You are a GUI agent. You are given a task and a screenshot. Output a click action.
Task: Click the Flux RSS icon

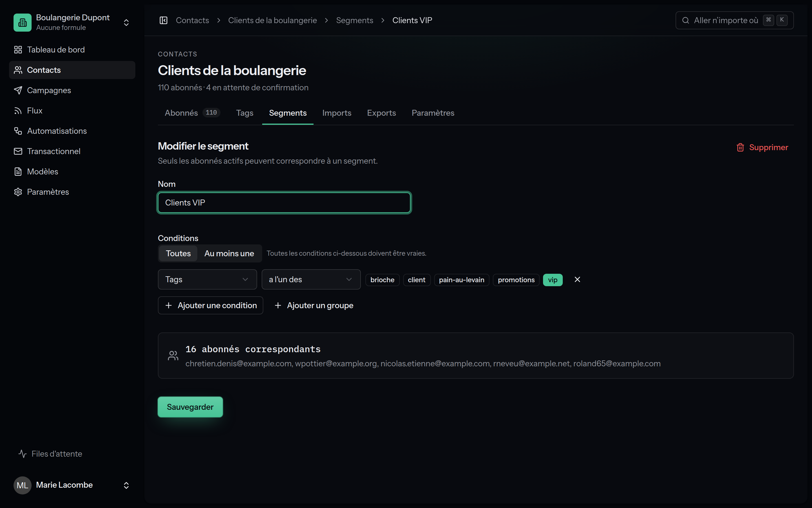(x=18, y=111)
